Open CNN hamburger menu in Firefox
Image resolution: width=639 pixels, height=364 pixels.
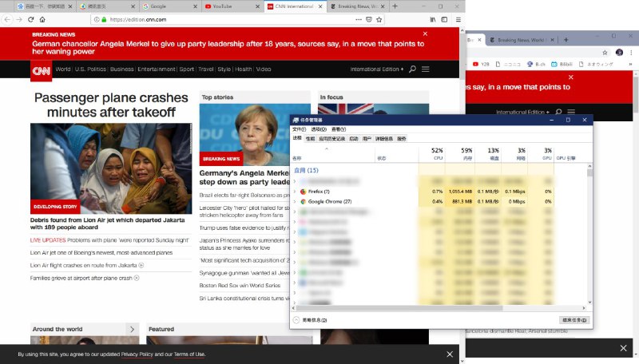tap(426, 69)
